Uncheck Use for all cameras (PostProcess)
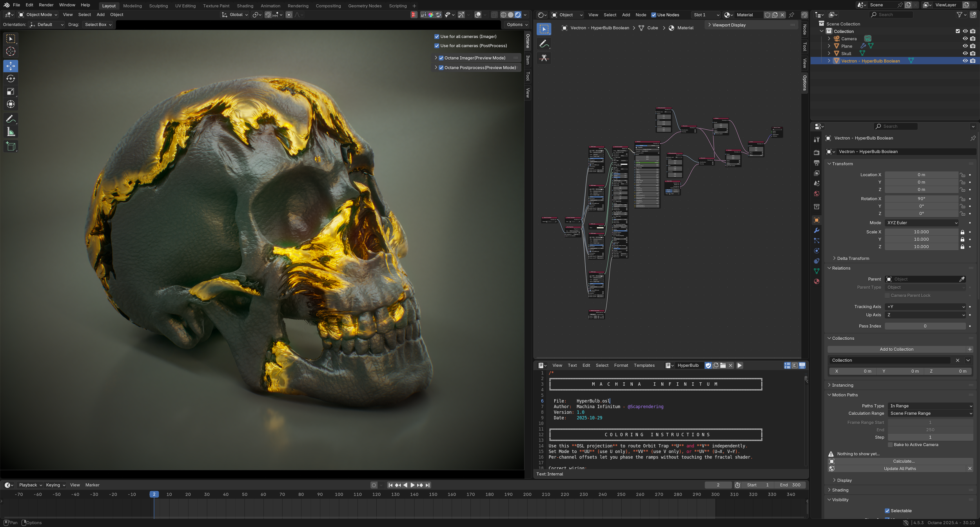The height and width of the screenshot is (527, 980). (x=437, y=45)
